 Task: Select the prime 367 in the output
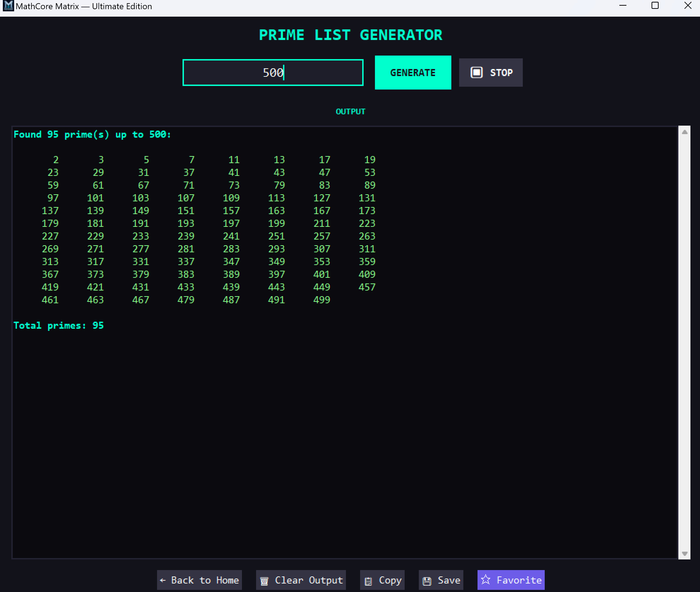click(x=50, y=275)
